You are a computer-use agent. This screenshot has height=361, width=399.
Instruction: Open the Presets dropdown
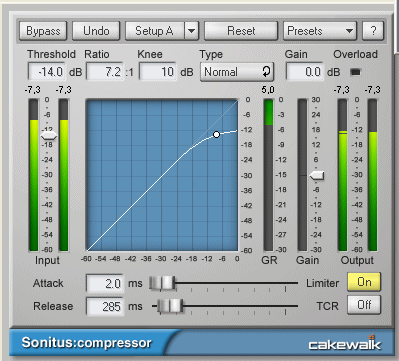coord(320,31)
